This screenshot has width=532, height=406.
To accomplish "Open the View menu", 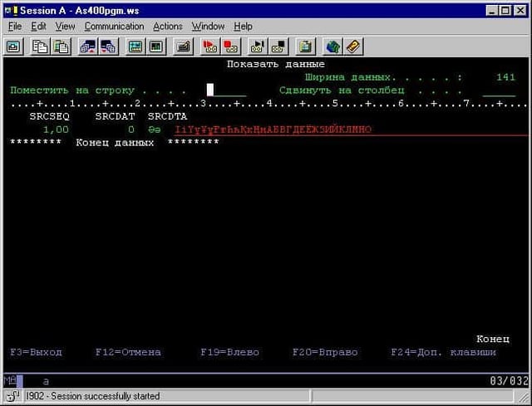I will click(x=65, y=27).
